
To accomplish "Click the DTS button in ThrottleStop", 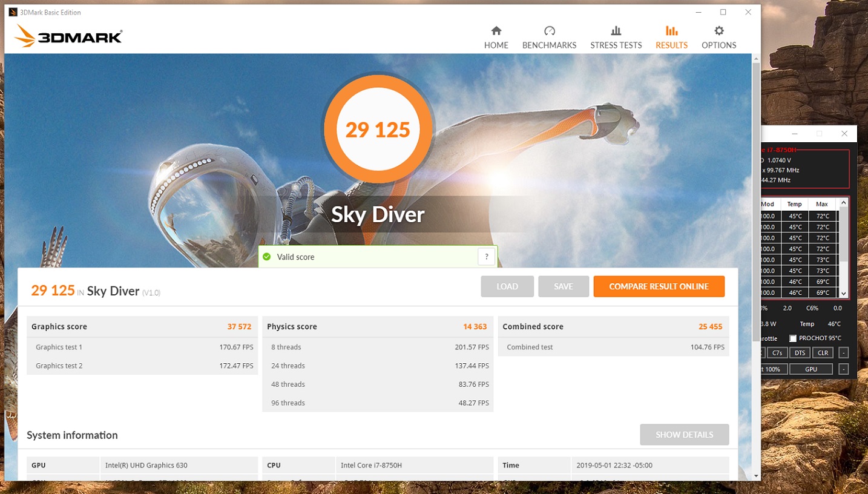I will point(800,353).
